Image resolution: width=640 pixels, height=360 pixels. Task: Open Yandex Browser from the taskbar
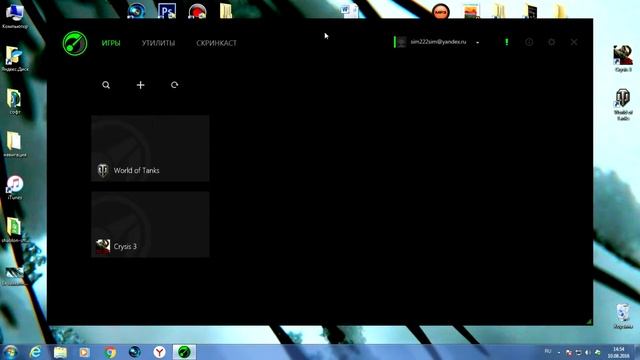(x=159, y=352)
